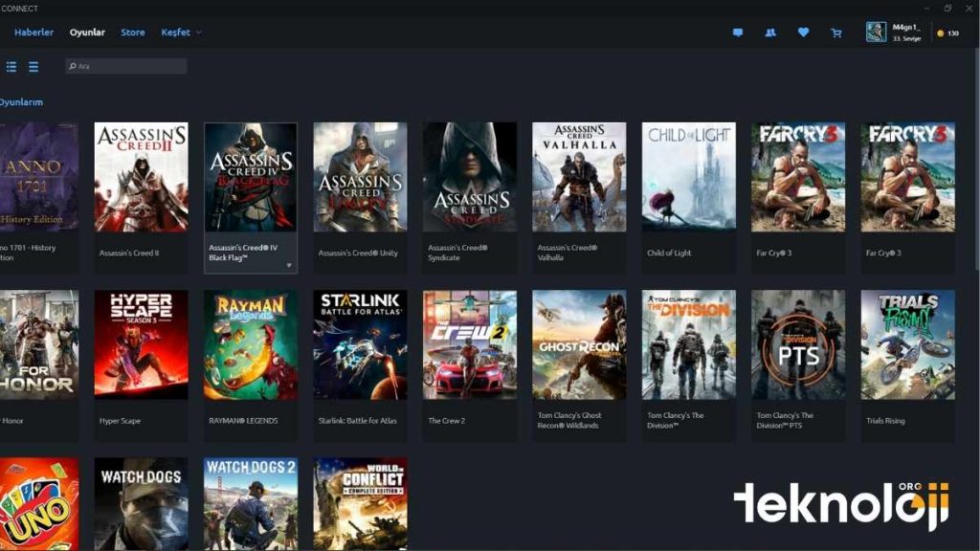Select the Assassin's Creed Unity cover
The height and width of the screenshot is (551, 980).
pos(360,177)
